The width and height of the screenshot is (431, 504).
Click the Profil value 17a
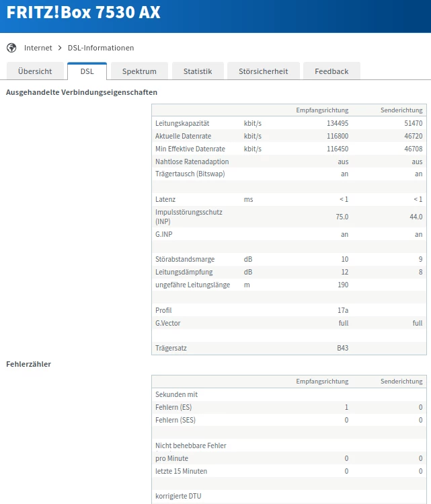[x=343, y=310]
